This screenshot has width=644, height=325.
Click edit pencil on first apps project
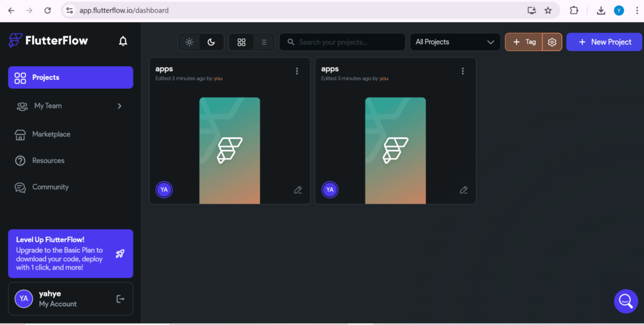pos(298,190)
